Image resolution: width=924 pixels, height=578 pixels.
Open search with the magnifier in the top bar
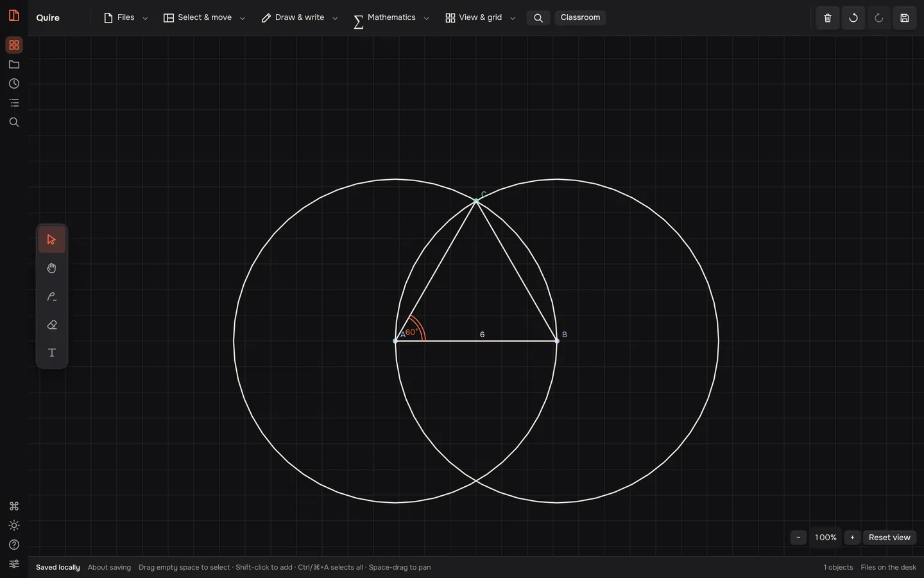(x=538, y=18)
